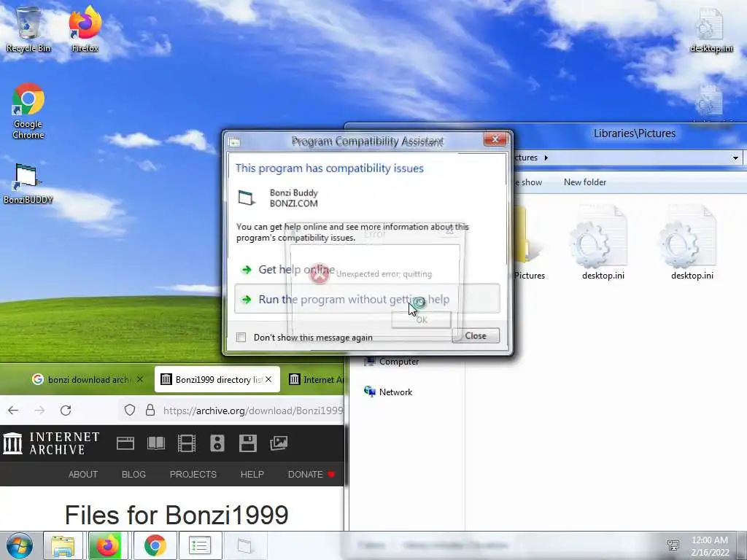Click the red error icon in Error dialog
This screenshot has height=560, width=747.
[x=320, y=274]
